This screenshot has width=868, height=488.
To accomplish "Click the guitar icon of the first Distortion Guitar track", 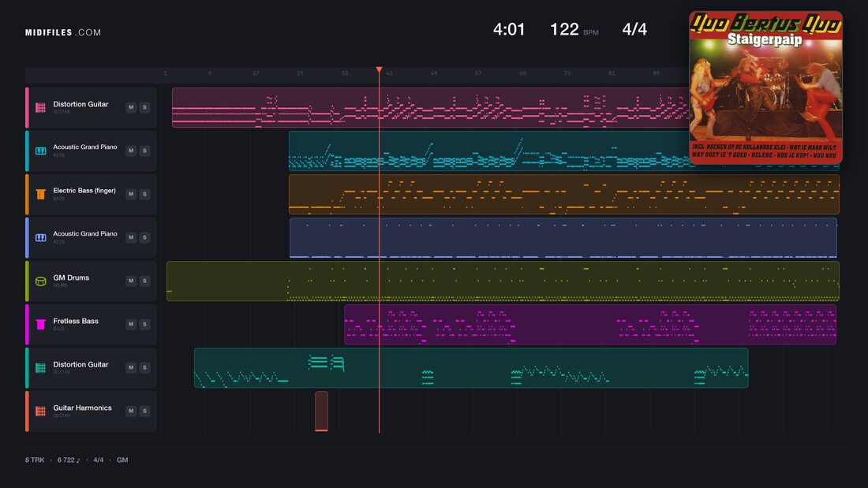I will (40, 107).
